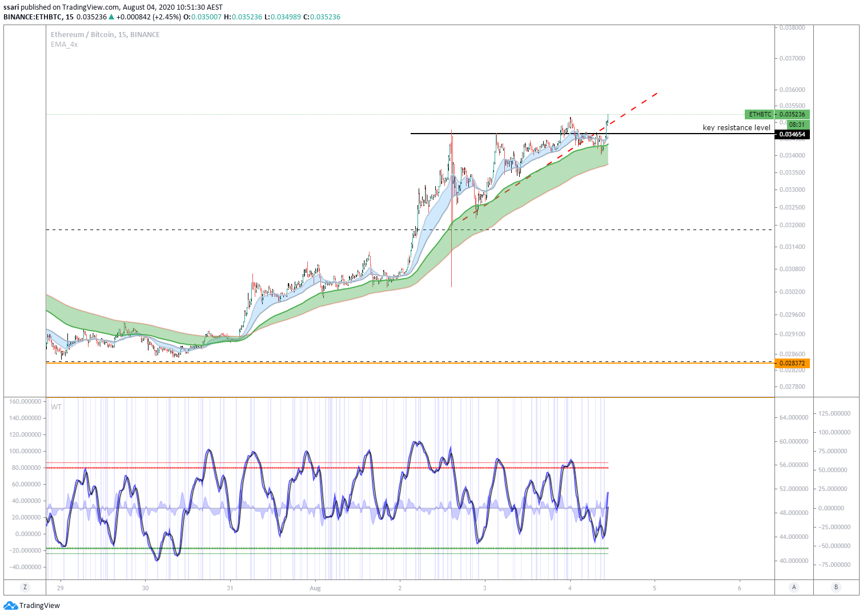Open the TradingView logo link
Screen dimensions: 863x616
point(32,606)
